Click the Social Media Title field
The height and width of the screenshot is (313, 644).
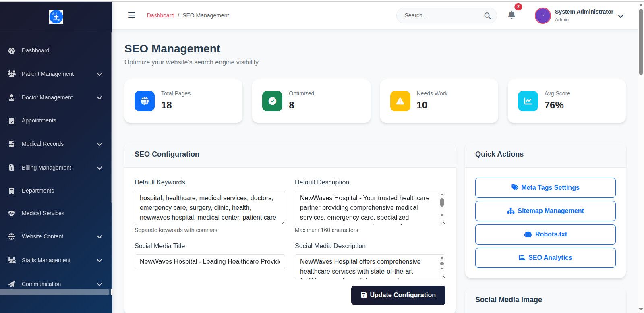click(209, 262)
